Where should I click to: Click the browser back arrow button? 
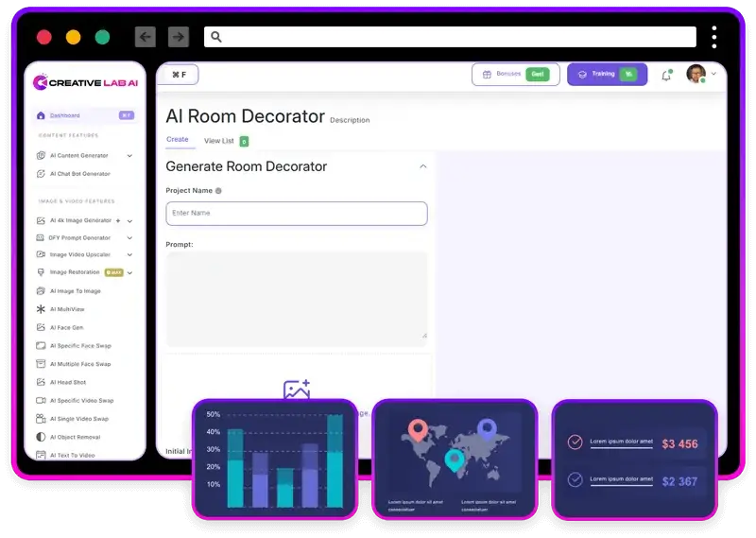click(x=146, y=37)
